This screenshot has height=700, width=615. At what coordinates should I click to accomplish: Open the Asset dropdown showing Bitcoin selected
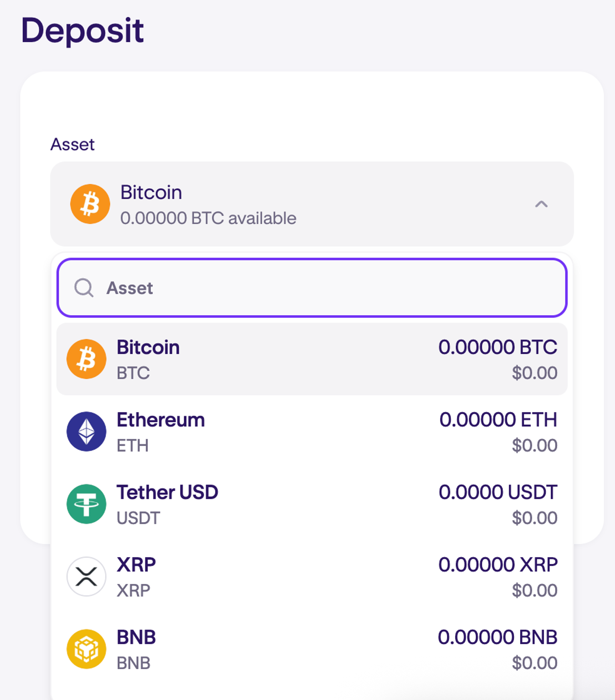click(x=311, y=204)
